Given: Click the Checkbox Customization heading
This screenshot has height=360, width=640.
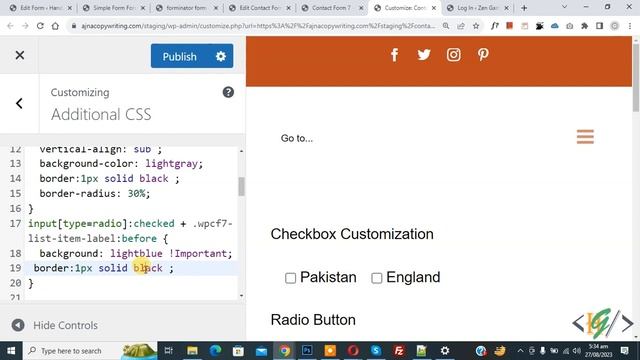Looking at the screenshot, I should 352,234.
